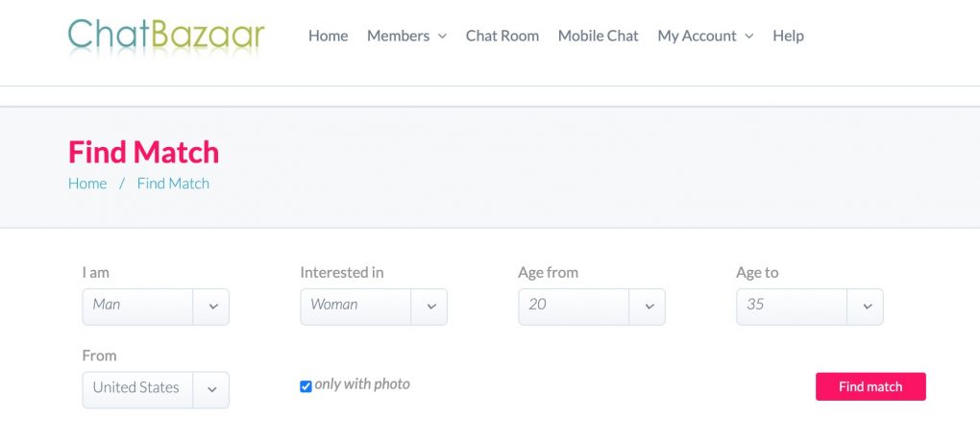Screen dimensions: 980x444
Task: Go to the Home menu item
Action: pyautogui.click(x=328, y=36)
